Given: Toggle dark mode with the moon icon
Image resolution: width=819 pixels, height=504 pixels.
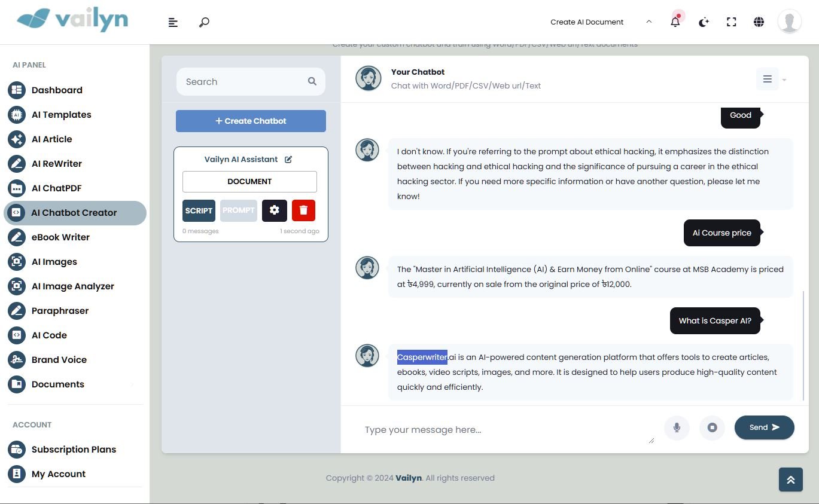Looking at the screenshot, I should [704, 22].
